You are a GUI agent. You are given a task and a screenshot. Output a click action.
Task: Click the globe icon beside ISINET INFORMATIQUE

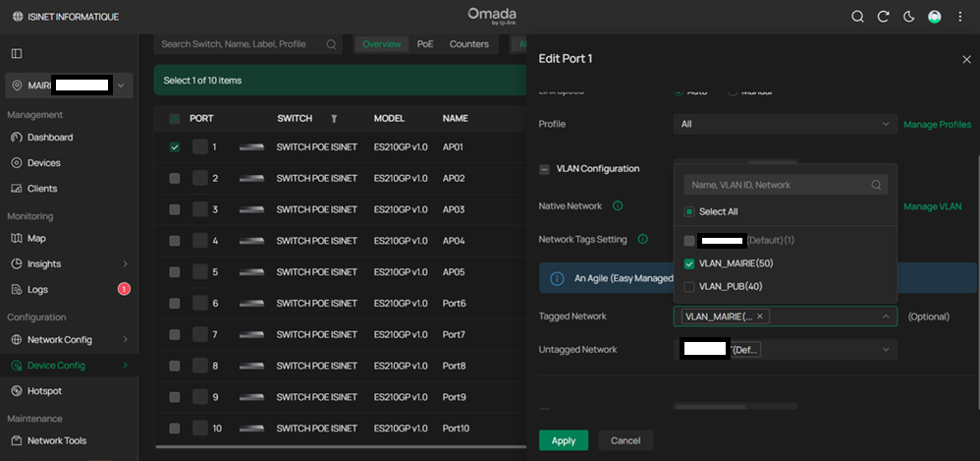tap(17, 17)
